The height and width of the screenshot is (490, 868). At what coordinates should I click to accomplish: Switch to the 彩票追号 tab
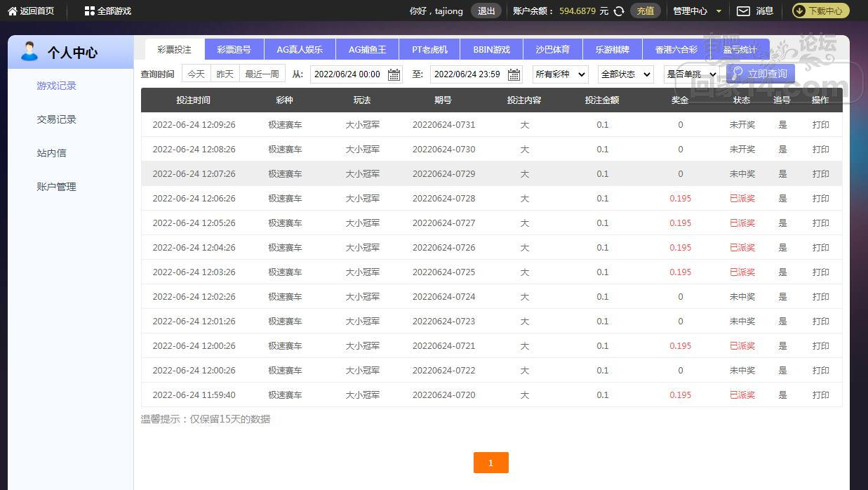pos(234,50)
